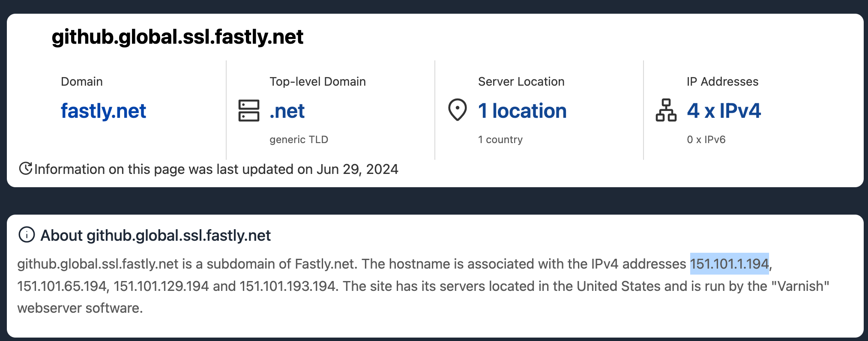
Task: Click the github.global.ssl.fastly.net page heading
Action: pyautogui.click(x=177, y=37)
